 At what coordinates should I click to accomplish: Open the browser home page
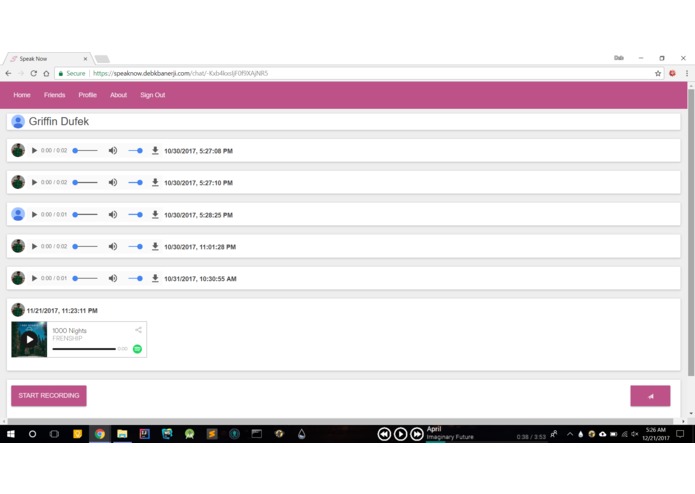point(46,74)
